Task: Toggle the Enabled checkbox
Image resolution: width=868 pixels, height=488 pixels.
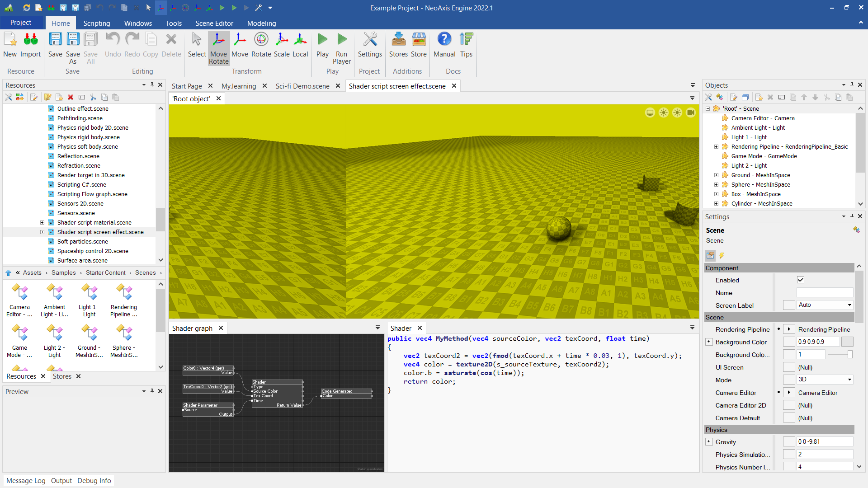Action: [800, 280]
